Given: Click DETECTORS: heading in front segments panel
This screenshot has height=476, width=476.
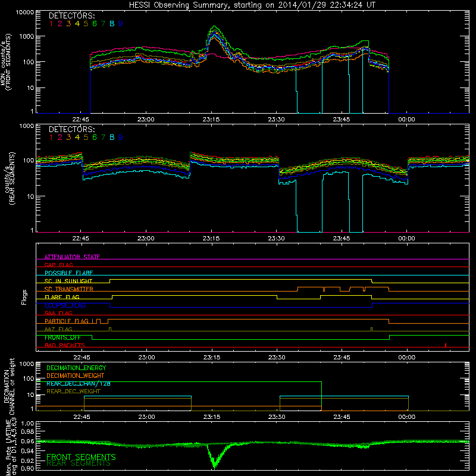Looking at the screenshot, I should 71,15.
